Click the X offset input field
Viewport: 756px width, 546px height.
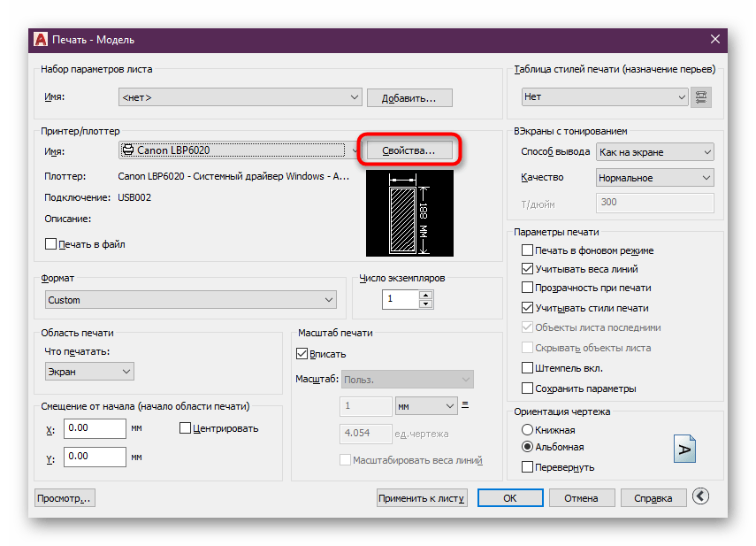coord(95,428)
